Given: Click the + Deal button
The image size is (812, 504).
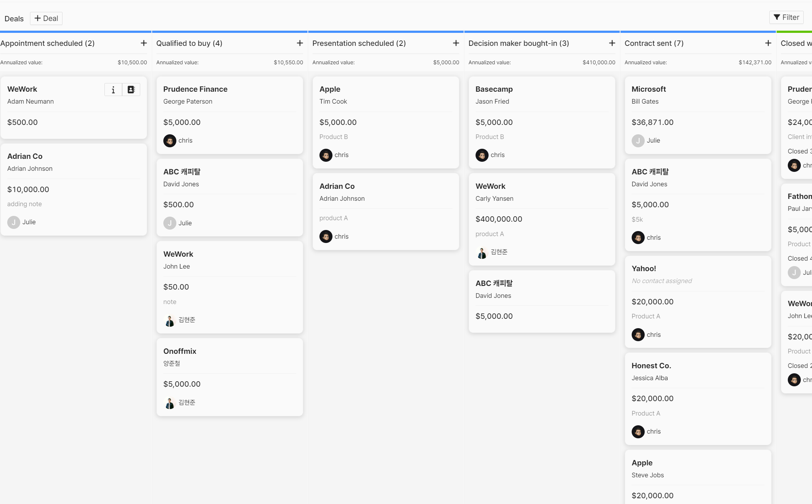Looking at the screenshot, I should [46, 18].
